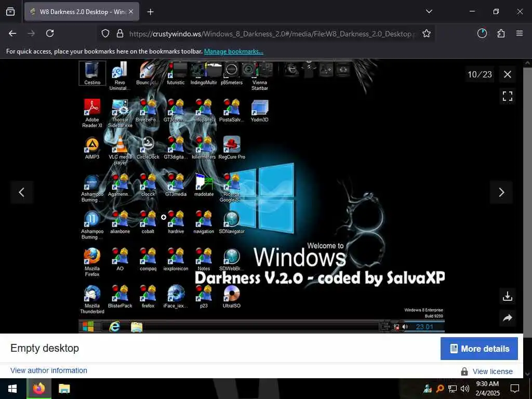Toggle fullscreen media view
This screenshot has width=532, height=399.
coord(507,96)
